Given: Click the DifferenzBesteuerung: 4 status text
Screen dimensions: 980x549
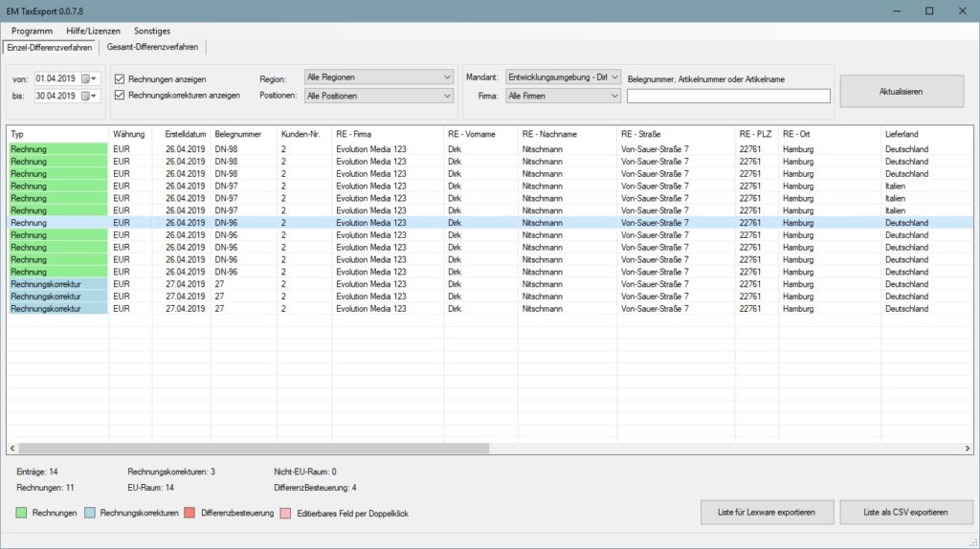Looking at the screenshot, I should point(315,488).
